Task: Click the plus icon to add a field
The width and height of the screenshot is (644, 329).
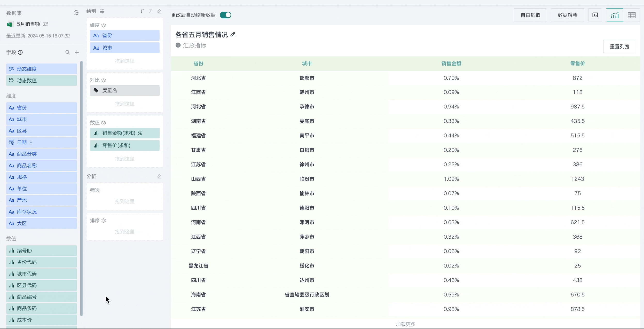Action: [x=77, y=52]
